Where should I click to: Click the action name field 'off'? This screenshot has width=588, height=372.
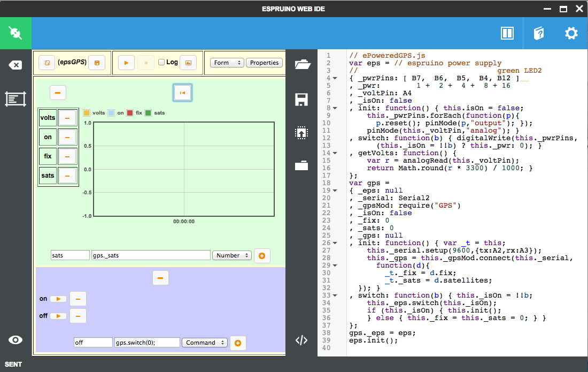[x=93, y=343]
